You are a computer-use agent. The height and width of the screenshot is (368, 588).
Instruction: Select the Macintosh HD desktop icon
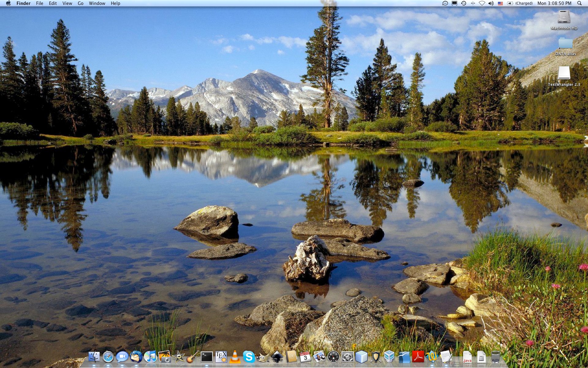click(564, 20)
